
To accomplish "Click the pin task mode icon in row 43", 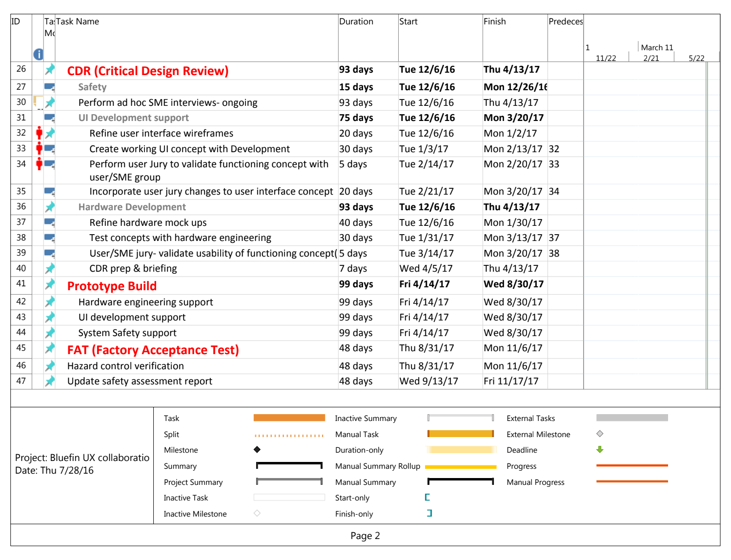I will (x=50, y=317).
